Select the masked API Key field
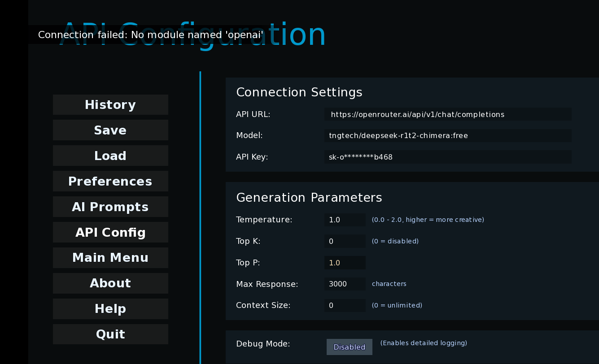Screen dimensions: 599x364 (448, 157)
